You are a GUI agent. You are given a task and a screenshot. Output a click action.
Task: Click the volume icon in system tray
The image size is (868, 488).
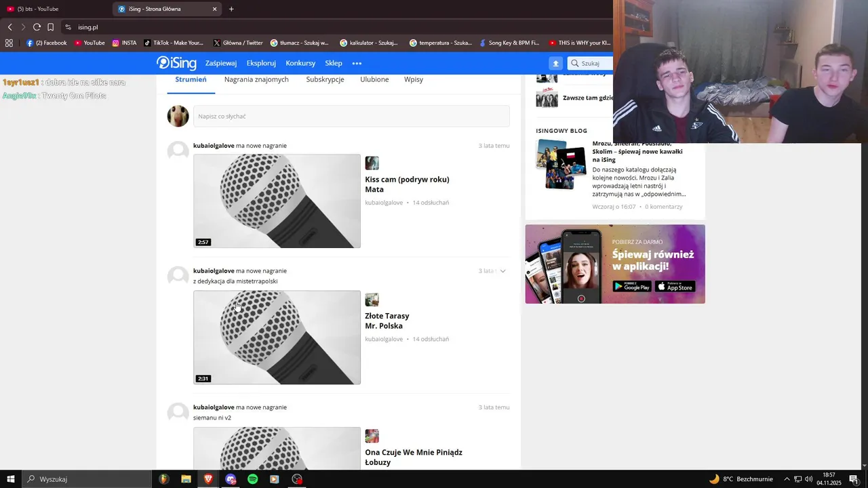click(808, 479)
